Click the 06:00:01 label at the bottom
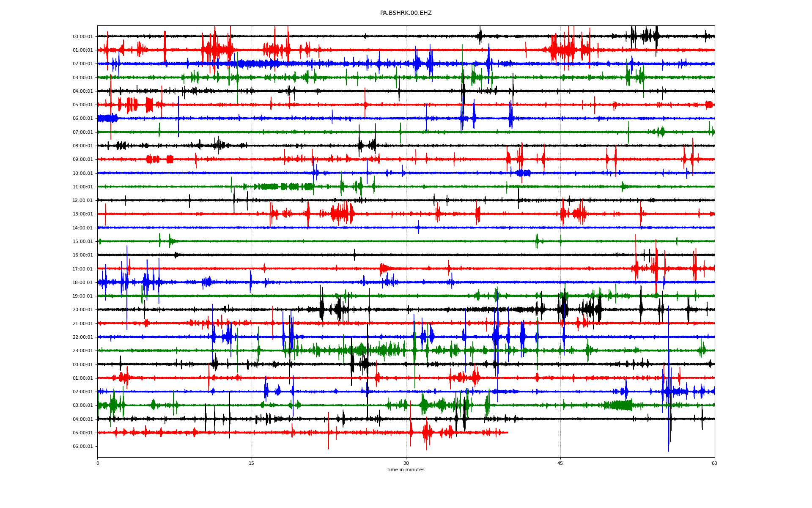This screenshot has width=812, height=508. pyautogui.click(x=82, y=447)
